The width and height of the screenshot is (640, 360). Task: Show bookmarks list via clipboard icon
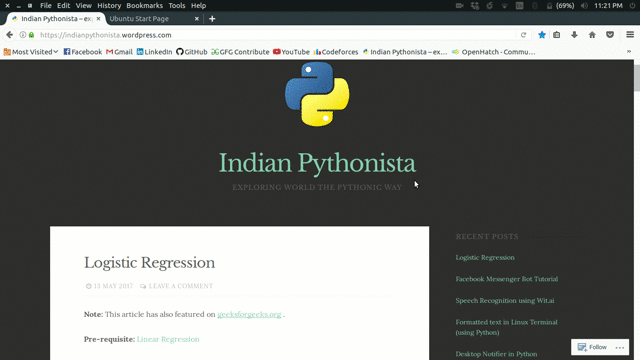557,35
